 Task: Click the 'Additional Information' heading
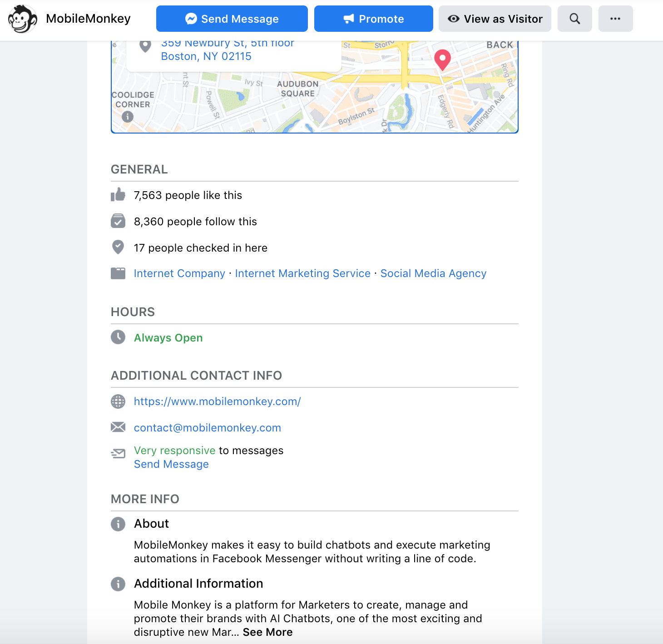[x=198, y=584]
